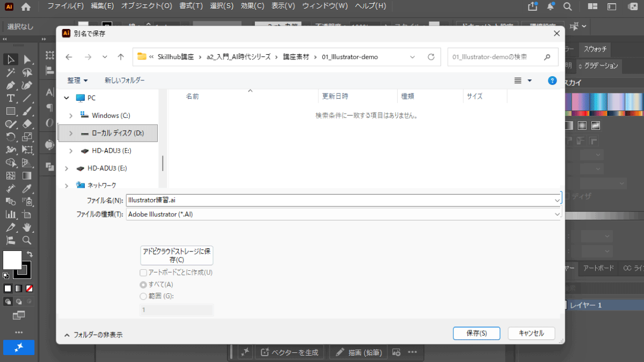644x362 pixels.
Task: Select the Rotate tool
Action: [10, 137]
